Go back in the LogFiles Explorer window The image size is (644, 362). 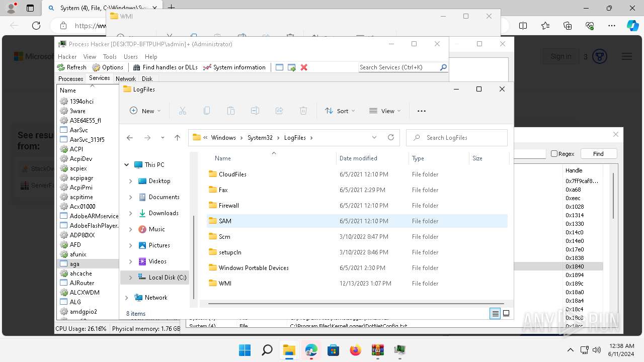click(x=130, y=138)
